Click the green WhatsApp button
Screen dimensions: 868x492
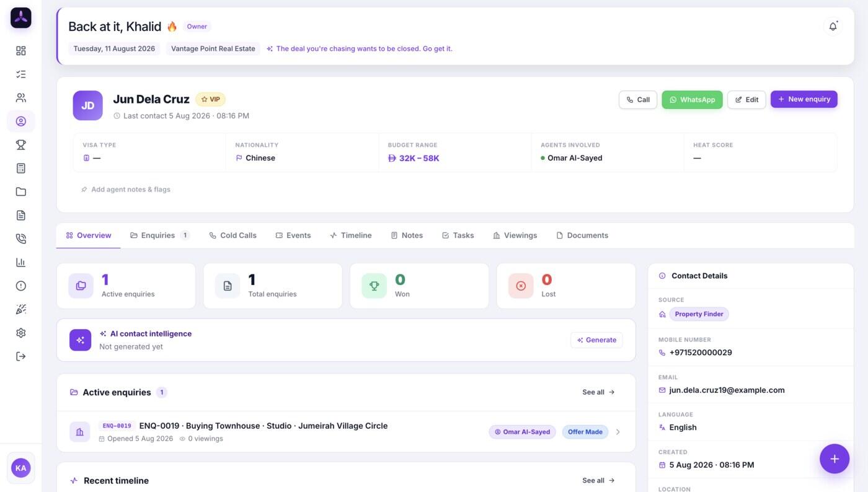pos(692,100)
